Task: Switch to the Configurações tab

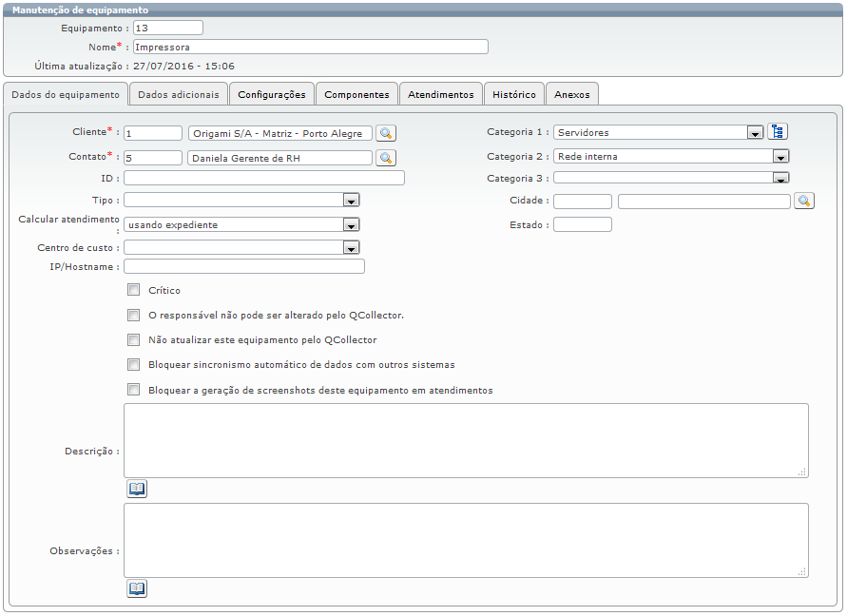Action: click(272, 95)
